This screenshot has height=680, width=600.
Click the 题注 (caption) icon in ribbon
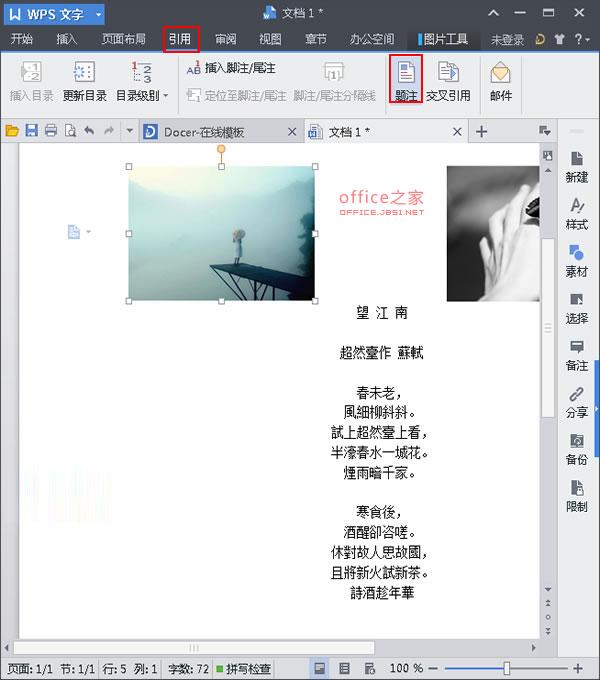pyautogui.click(x=406, y=80)
